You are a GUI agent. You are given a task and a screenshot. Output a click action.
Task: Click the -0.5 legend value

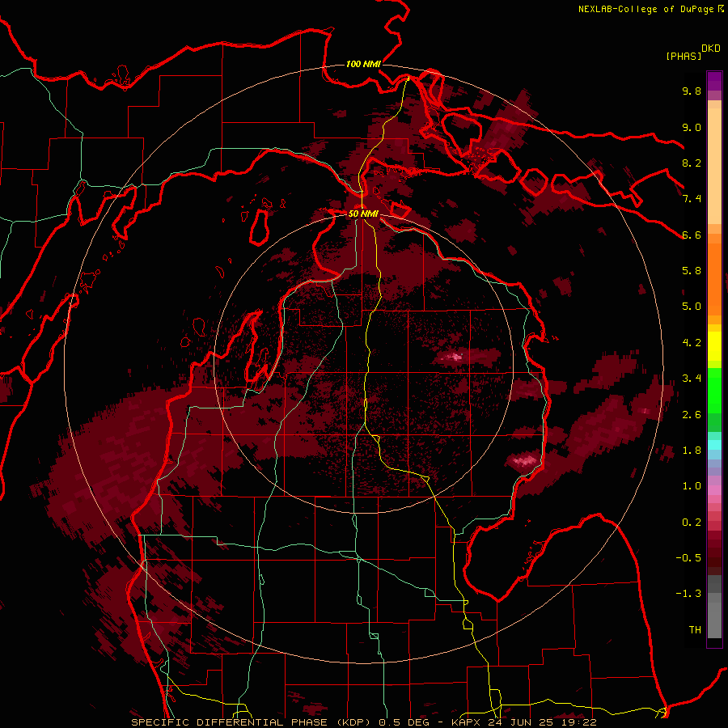tap(688, 558)
